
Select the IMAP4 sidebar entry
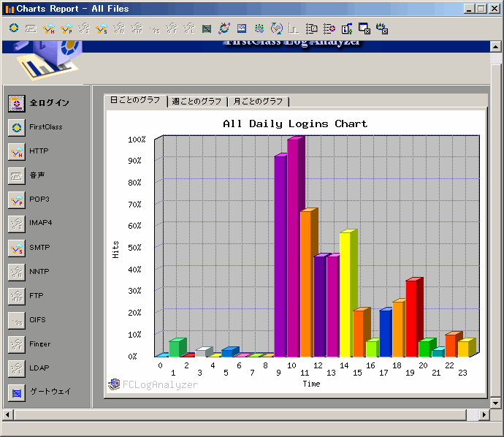[x=17, y=224]
